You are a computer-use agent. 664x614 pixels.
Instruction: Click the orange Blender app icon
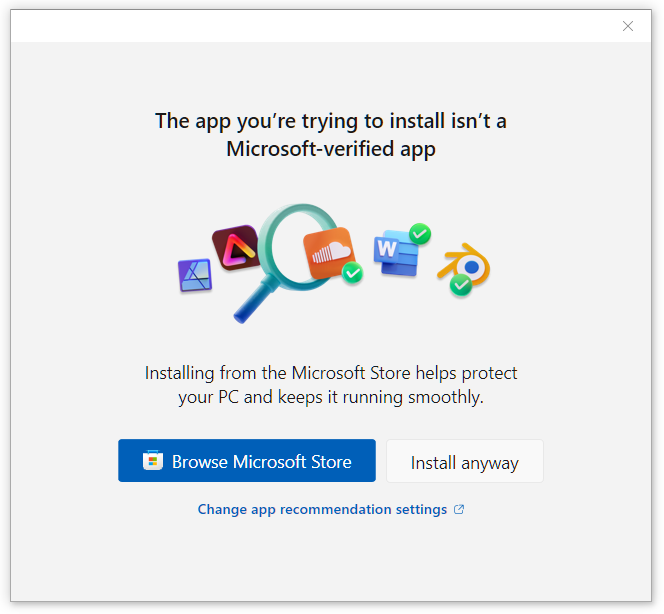pyautogui.click(x=467, y=264)
